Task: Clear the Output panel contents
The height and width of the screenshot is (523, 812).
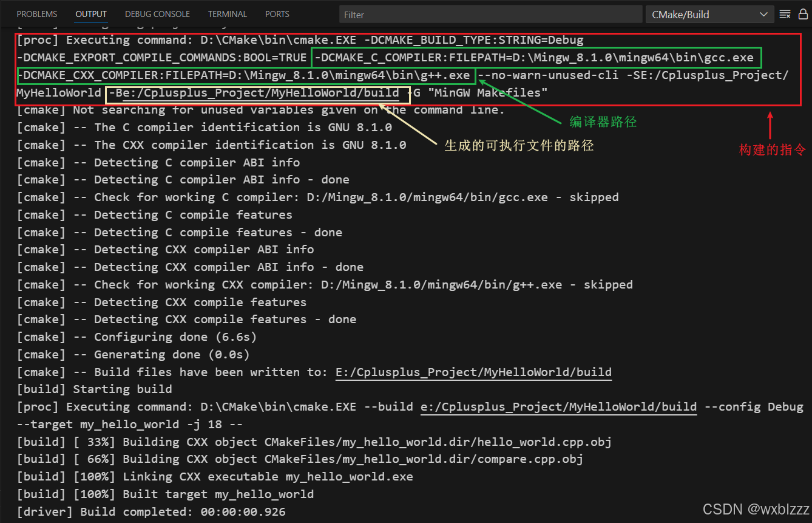Action: pyautogui.click(x=785, y=14)
